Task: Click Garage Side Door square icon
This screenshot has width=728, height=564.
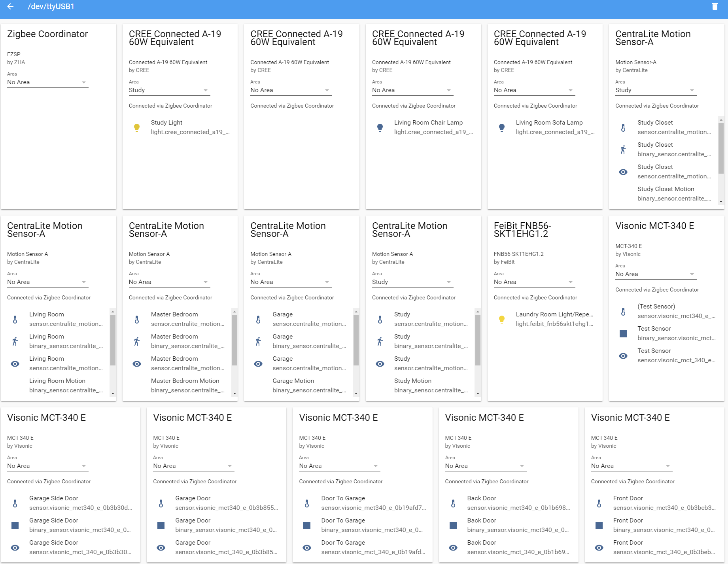Action: tap(15, 525)
